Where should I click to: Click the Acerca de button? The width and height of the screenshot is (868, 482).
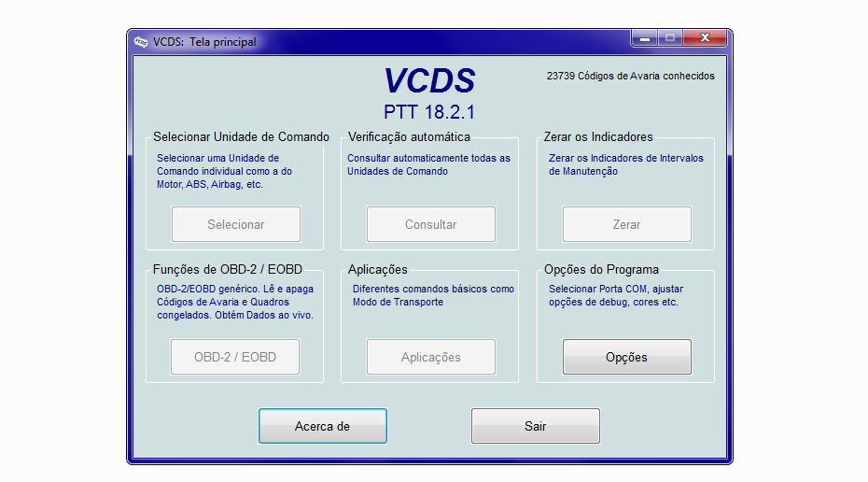click(x=322, y=426)
